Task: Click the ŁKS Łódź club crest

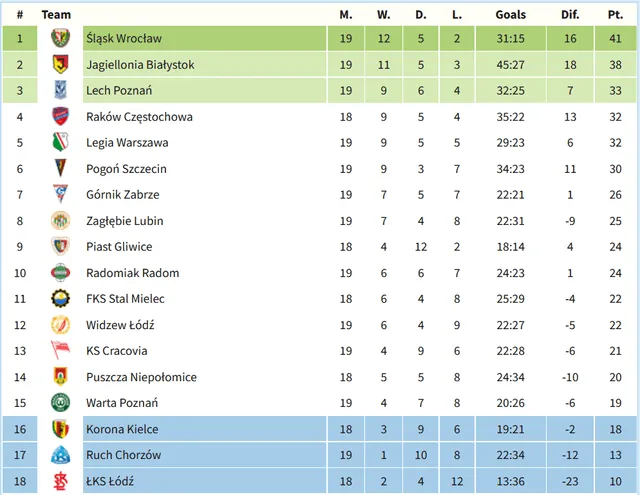Action: click(60, 481)
